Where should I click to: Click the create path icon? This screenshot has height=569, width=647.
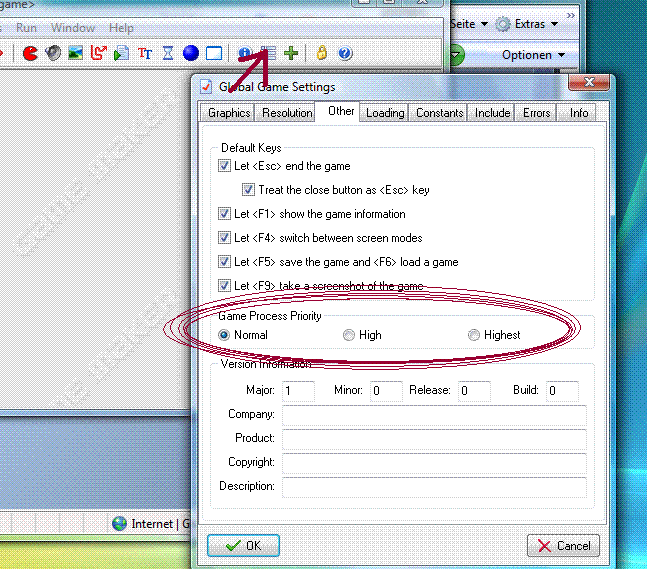coord(98,53)
